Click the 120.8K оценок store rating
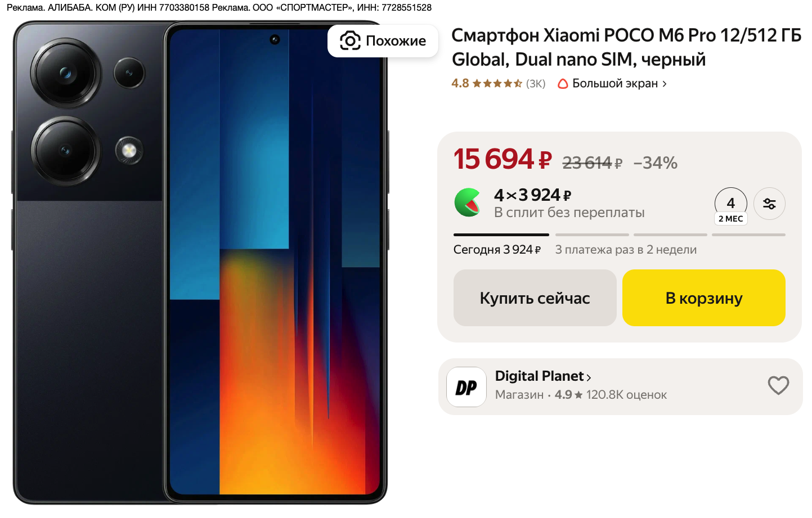 (626, 395)
